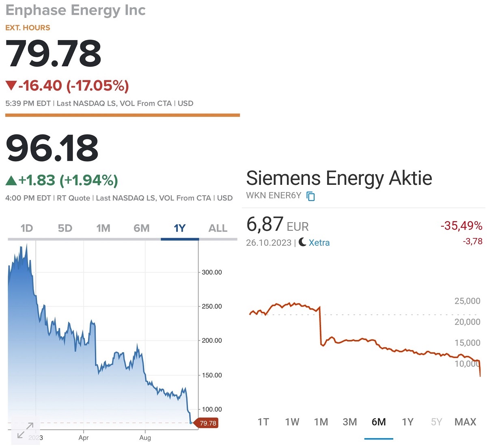Select the 6M Siemens chart range
Viewport: 487px width, 448px height.
[379, 422]
